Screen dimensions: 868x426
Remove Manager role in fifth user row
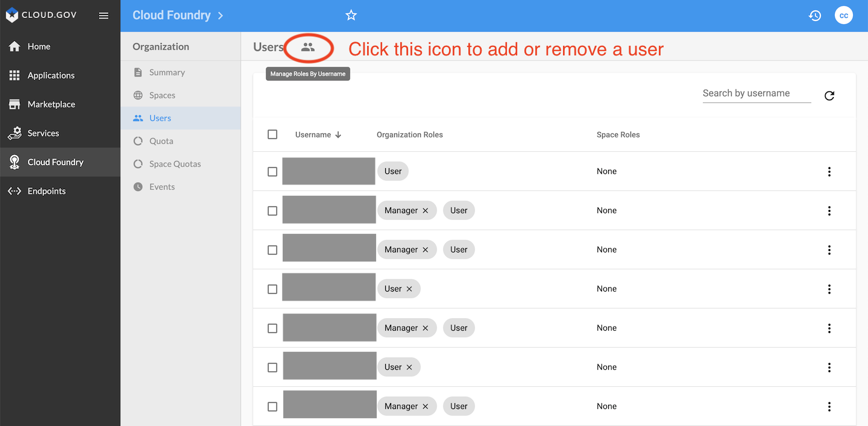pos(426,328)
